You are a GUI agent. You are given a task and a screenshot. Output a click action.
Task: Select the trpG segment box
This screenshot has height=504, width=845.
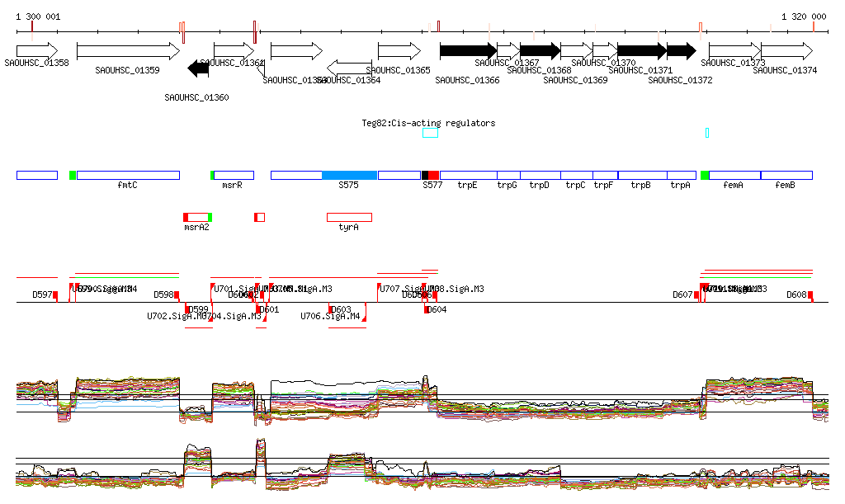pyautogui.click(x=508, y=175)
